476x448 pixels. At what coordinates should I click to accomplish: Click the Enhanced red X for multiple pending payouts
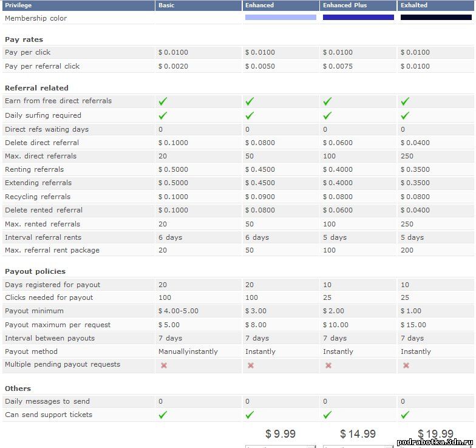pyautogui.click(x=250, y=365)
